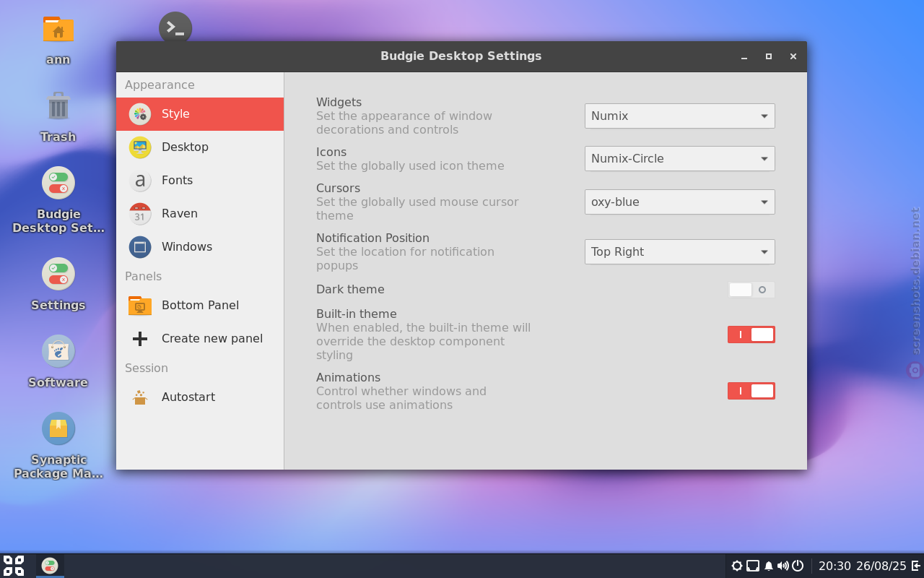The height and width of the screenshot is (578, 924).
Task: Open the Desktop settings section
Action: pyautogui.click(x=200, y=147)
